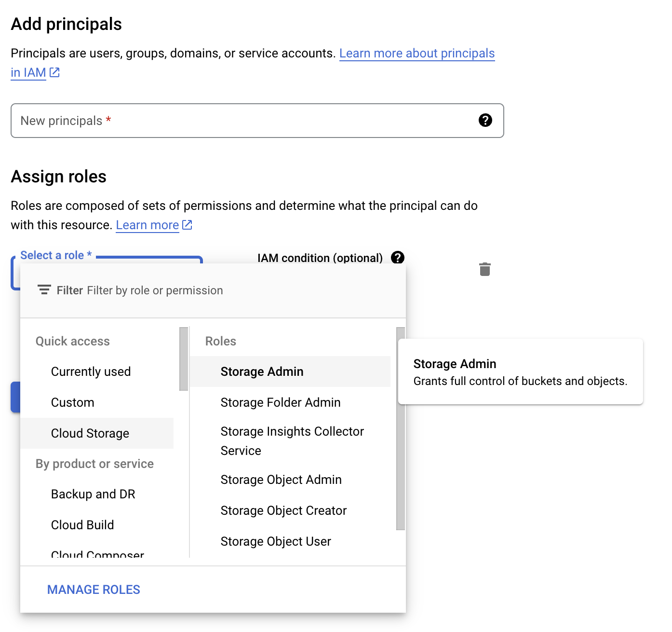The image size is (672, 632).
Task: Click external link icon beside 'in IAM'
Action: [x=54, y=72]
